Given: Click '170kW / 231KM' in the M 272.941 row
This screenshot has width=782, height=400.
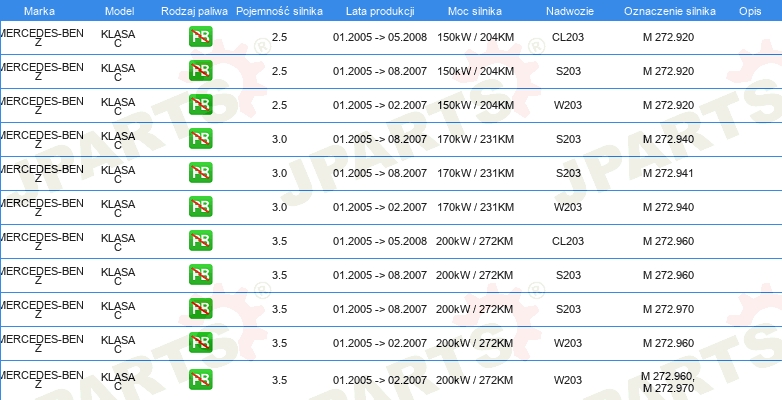Looking at the screenshot, I should pos(475,173).
